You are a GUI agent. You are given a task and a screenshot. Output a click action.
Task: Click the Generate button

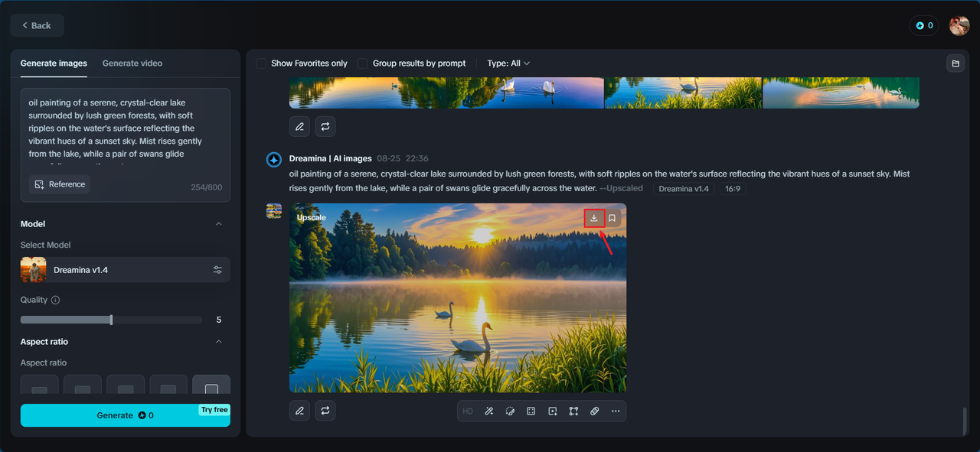click(126, 415)
